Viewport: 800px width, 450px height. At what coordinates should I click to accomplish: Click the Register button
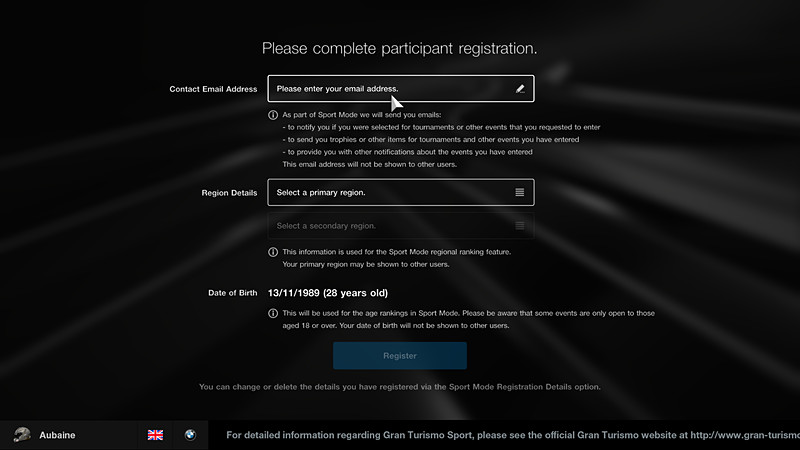tap(400, 356)
